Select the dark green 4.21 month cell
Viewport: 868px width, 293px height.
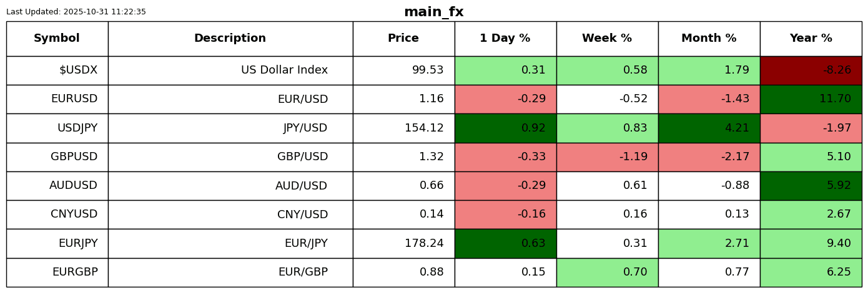coord(709,128)
